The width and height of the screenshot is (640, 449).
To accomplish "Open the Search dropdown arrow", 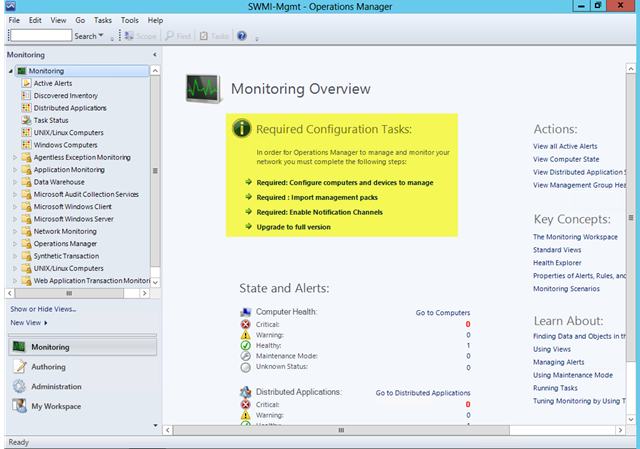I will [x=101, y=36].
